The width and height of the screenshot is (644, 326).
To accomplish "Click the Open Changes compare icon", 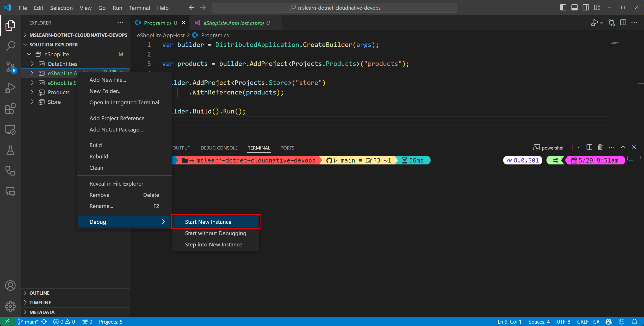I will 612,23.
